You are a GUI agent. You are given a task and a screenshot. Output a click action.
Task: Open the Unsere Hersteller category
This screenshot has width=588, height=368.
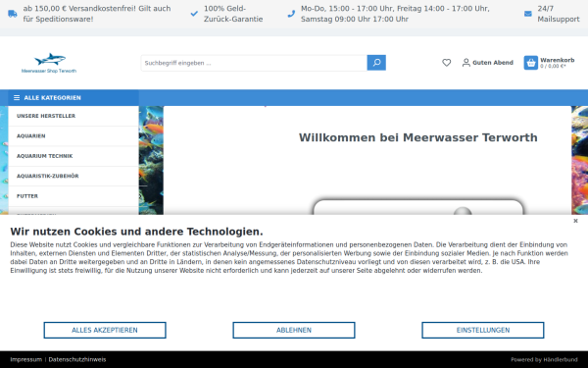point(73,116)
